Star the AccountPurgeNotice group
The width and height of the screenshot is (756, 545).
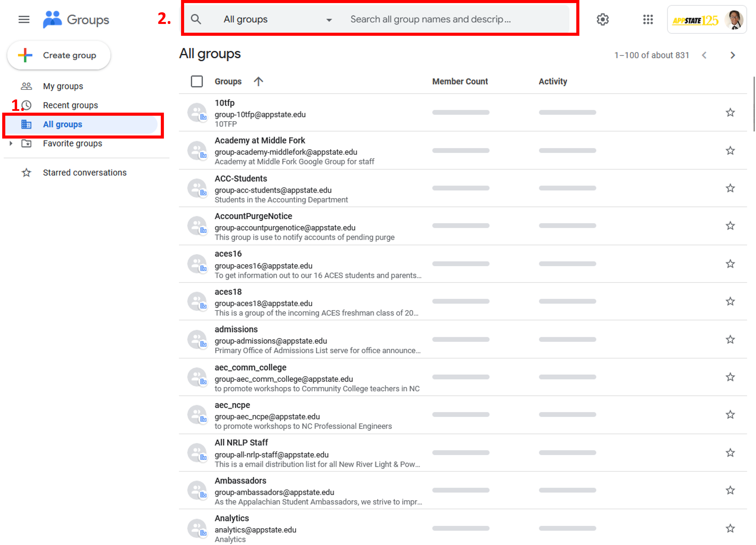click(730, 226)
